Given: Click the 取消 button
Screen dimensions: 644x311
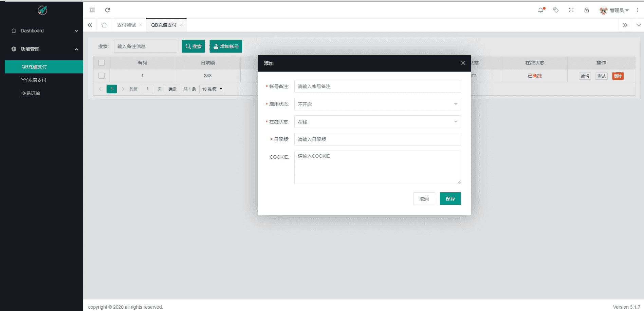Looking at the screenshot, I should (x=424, y=199).
